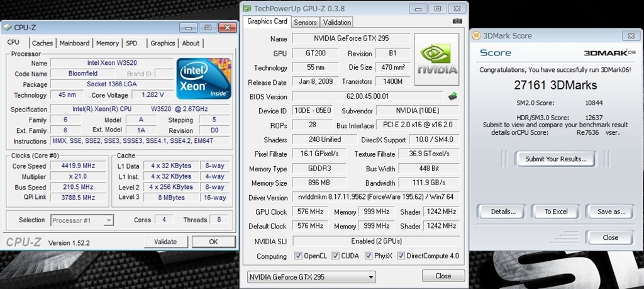Screen dimensions: 644x289
Task: Click the Threads value 8
Action: [x=219, y=220]
